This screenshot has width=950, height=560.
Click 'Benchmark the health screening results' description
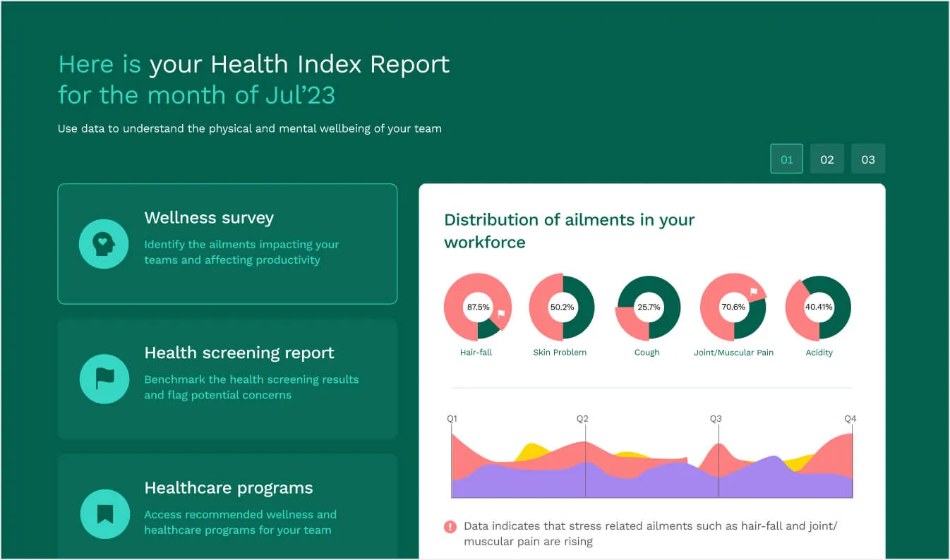click(x=251, y=387)
